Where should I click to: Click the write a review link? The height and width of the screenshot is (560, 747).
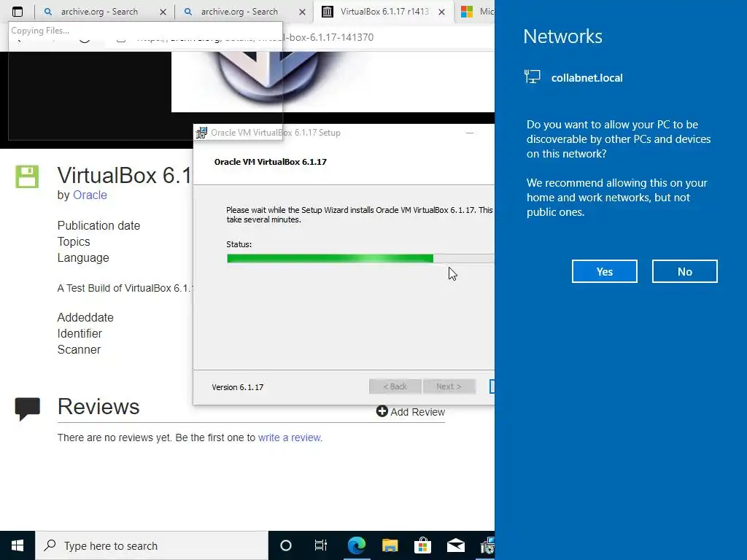[290, 437]
